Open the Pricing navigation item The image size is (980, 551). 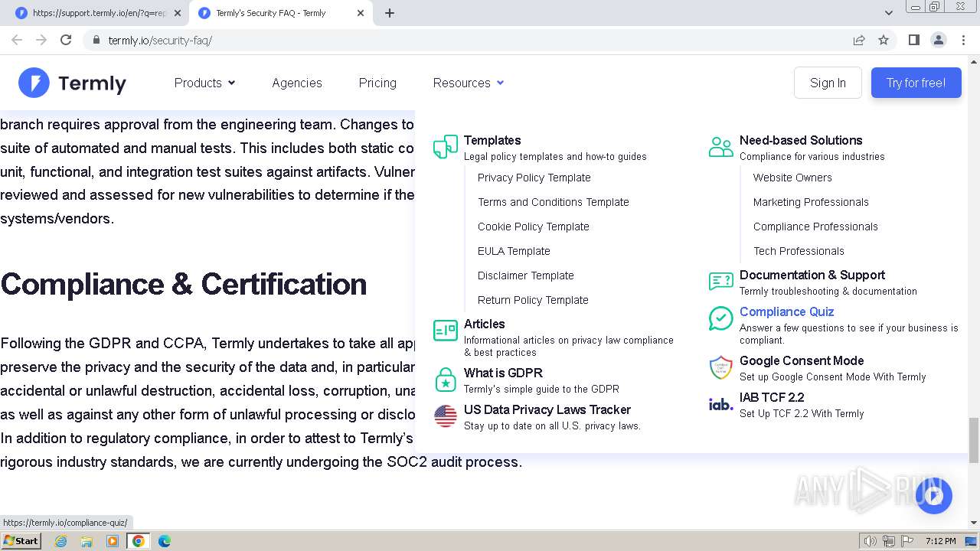point(377,83)
